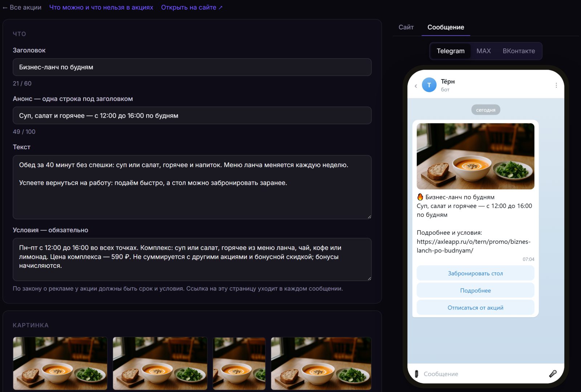Viewport: 581px width, 392px height.
Task: Click the '49 / 100' character counter
Action: point(24,132)
